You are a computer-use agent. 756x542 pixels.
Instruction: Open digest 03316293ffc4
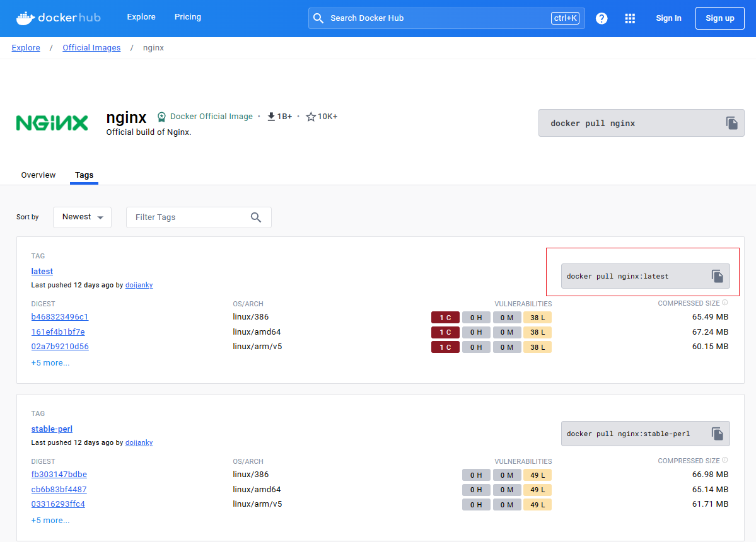point(58,504)
